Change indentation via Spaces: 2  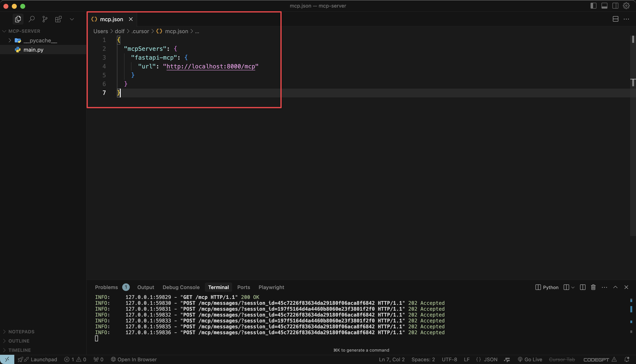pyautogui.click(x=423, y=359)
